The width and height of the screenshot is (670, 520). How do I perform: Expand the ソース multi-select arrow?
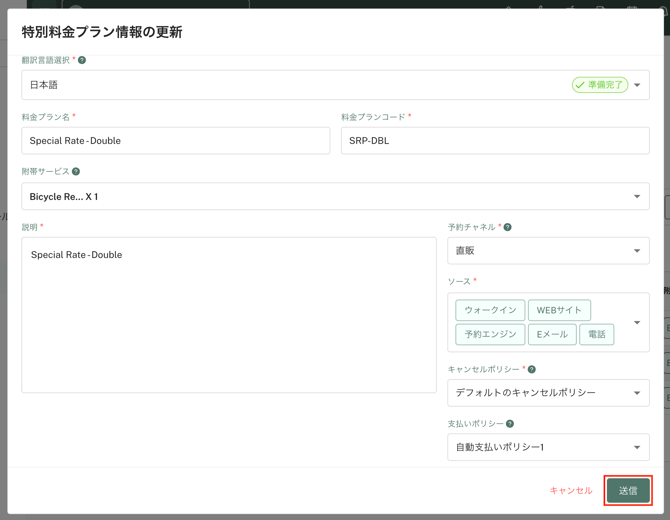(x=637, y=323)
